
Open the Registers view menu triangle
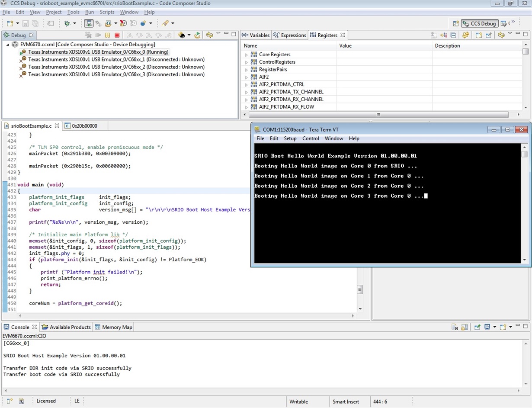510,34
